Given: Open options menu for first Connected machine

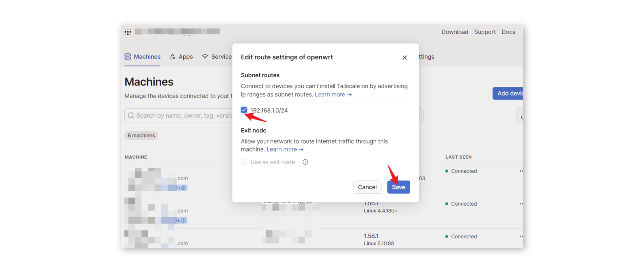Looking at the screenshot, I should (x=521, y=171).
